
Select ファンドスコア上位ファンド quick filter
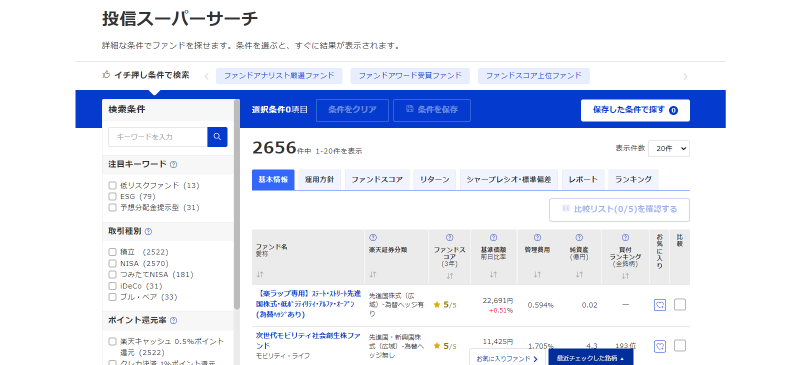[x=534, y=76]
